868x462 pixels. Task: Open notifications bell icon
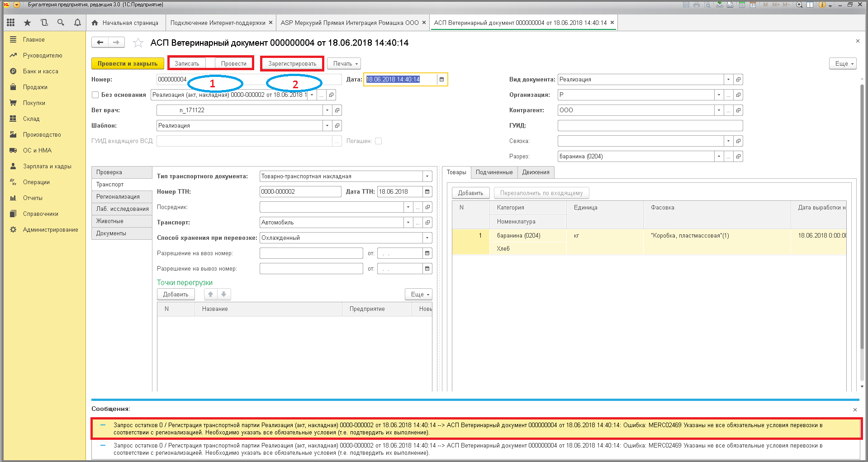tap(77, 23)
